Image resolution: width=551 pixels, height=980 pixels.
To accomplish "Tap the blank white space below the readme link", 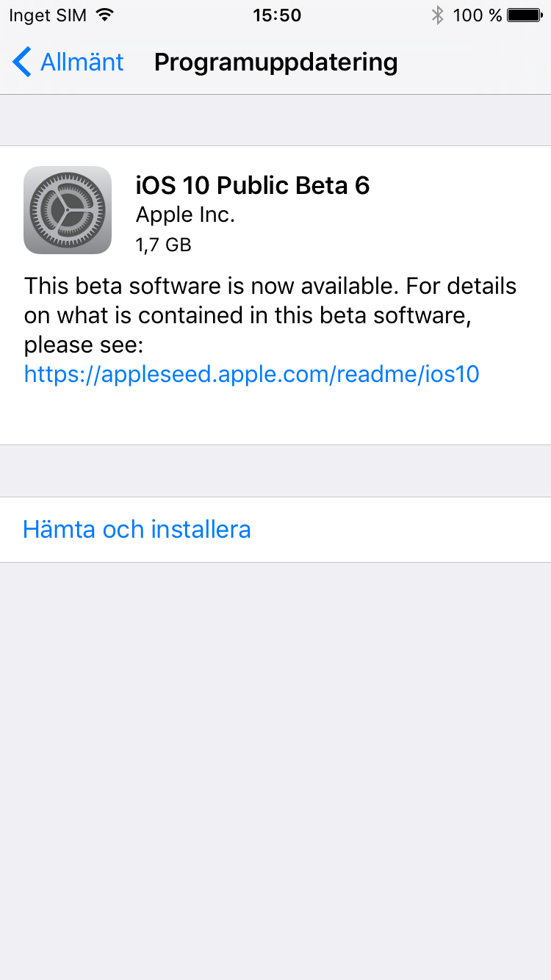I will 275,416.
